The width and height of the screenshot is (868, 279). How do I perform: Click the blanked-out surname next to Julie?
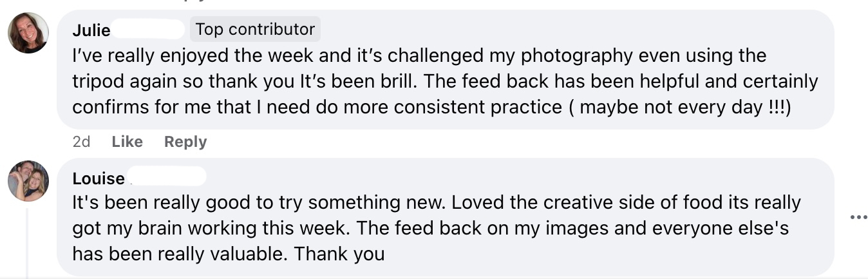pos(148,30)
